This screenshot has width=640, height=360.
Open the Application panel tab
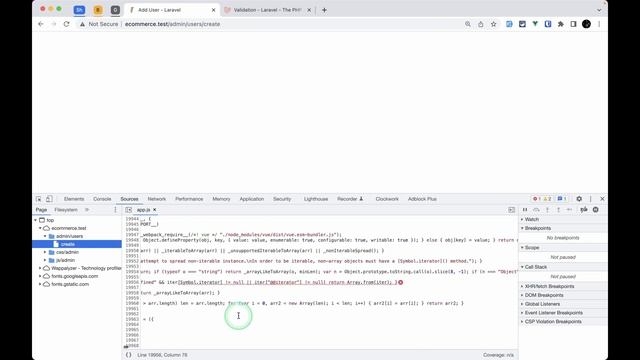(x=251, y=199)
